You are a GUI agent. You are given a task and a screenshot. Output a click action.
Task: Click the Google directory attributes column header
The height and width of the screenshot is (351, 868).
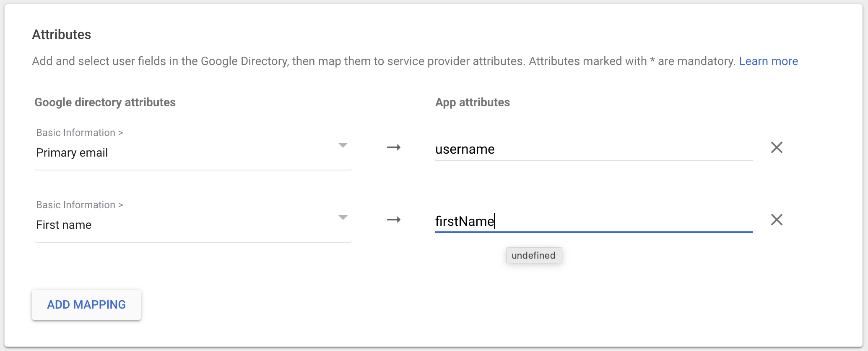(x=105, y=102)
